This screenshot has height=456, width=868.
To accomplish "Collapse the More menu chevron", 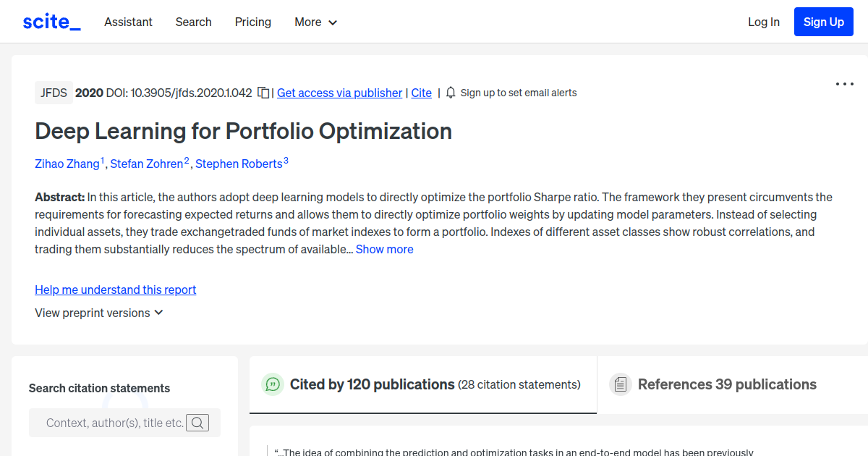I will [x=333, y=22].
